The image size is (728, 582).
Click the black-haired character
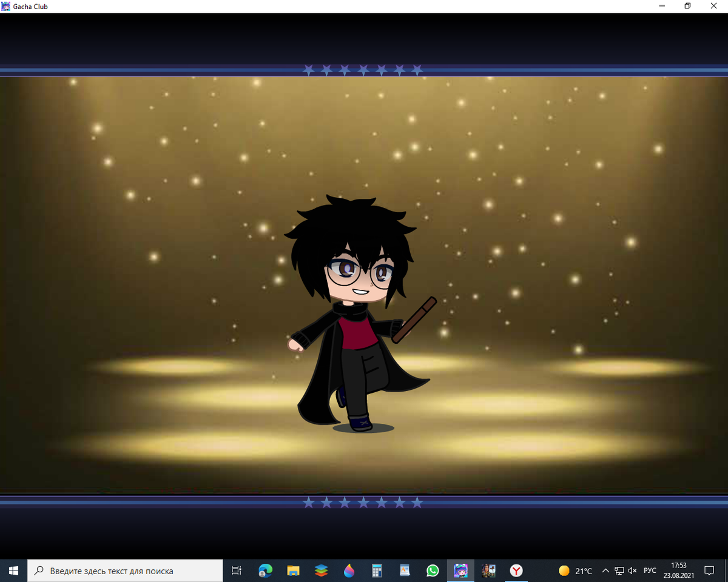click(358, 313)
